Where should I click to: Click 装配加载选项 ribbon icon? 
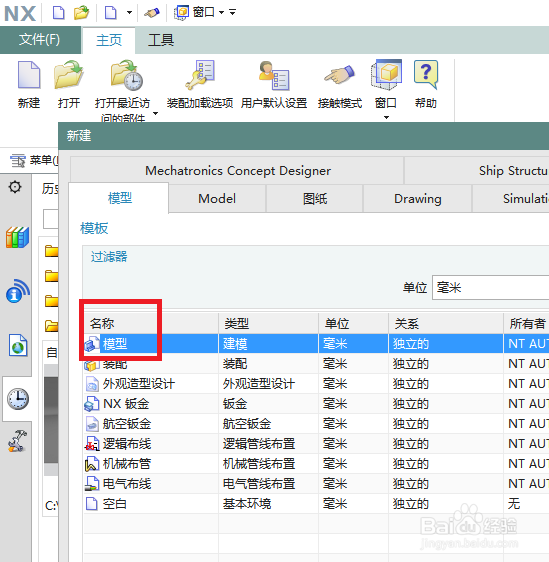[200, 75]
